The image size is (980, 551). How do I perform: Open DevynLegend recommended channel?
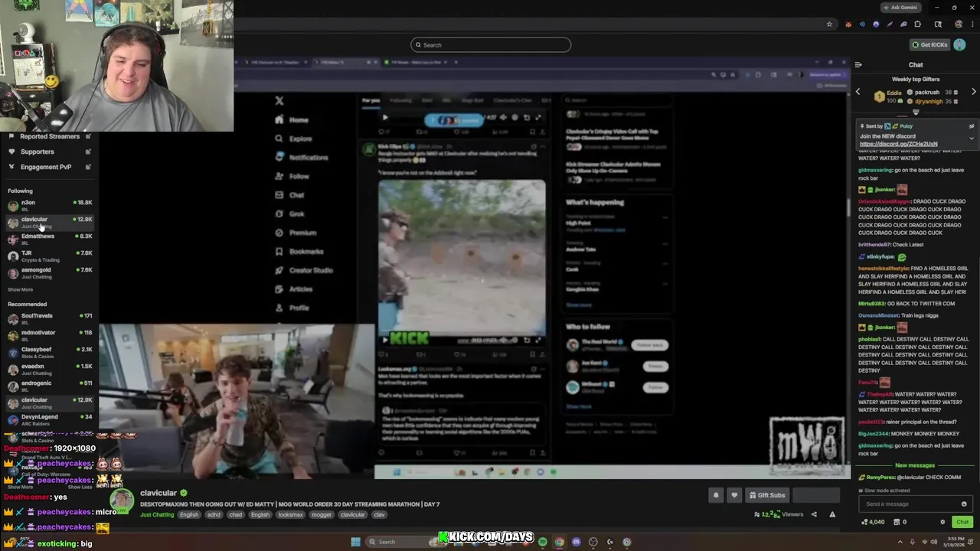(x=49, y=419)
